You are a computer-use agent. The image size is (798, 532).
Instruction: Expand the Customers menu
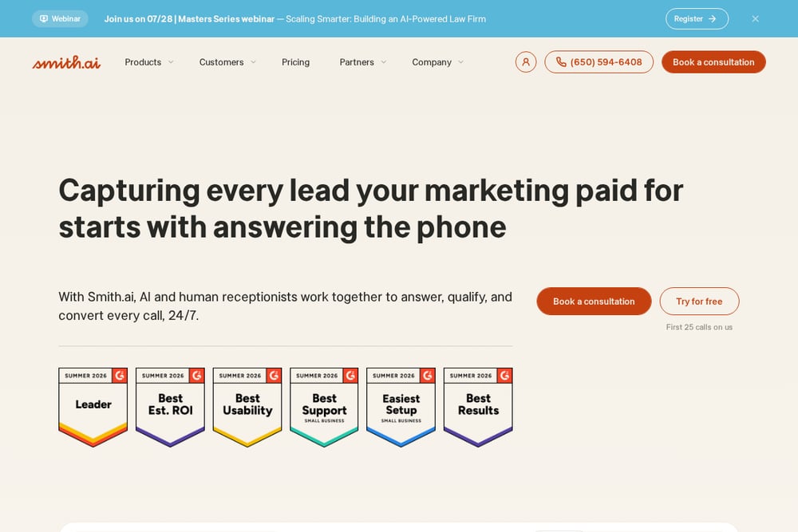tap(227, 62)
